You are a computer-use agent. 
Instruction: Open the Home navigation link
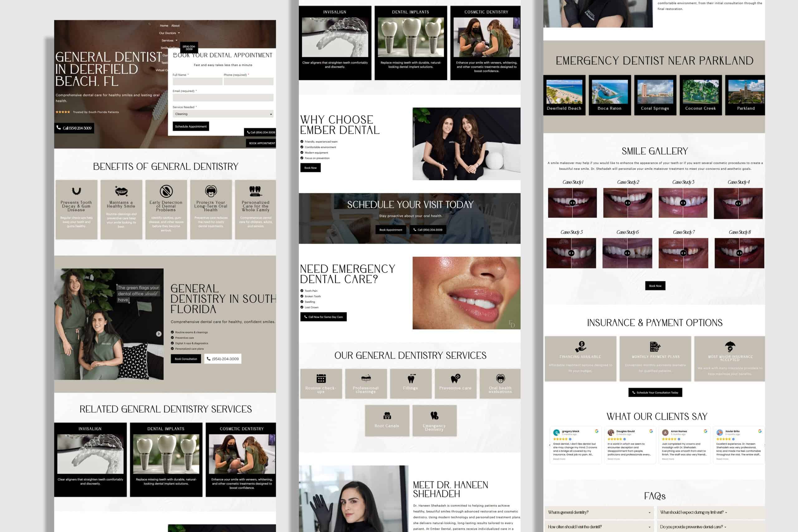(164, 26)
